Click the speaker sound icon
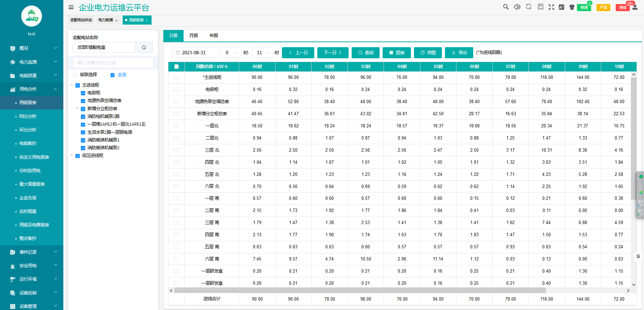Viewport: 644px width, 310px height. click(x=517, y=7)
